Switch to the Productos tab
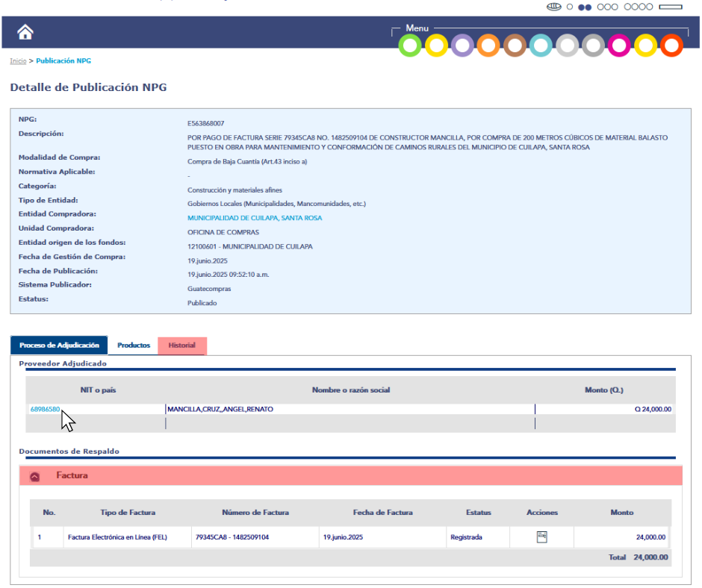702x588 pixels. click(x=134, y=345)
